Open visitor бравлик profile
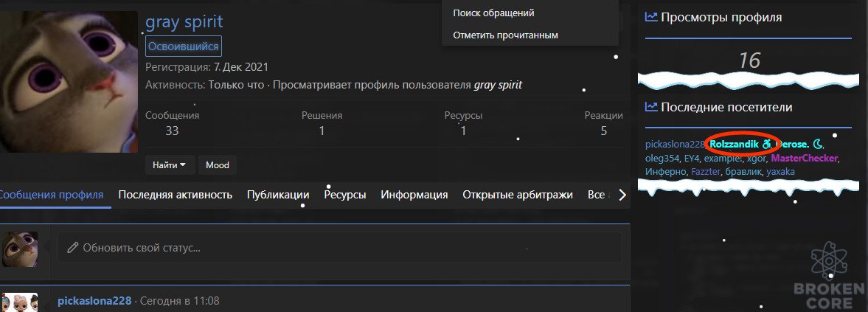This screenshot has height=312, width=868. (743, 172)
